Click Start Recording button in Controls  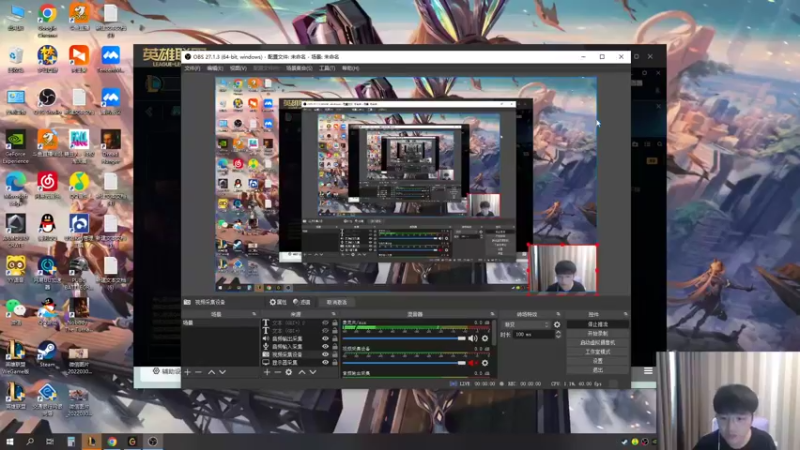click(x=597, y=334)
